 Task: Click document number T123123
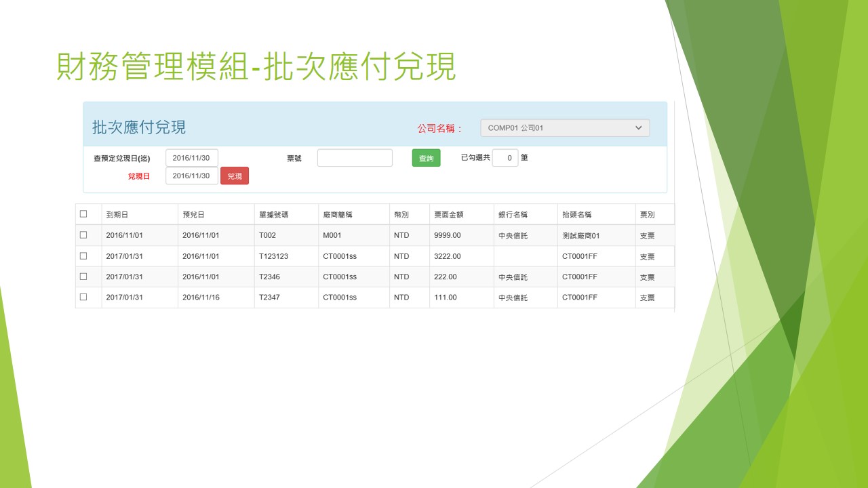tap(273, 256)
